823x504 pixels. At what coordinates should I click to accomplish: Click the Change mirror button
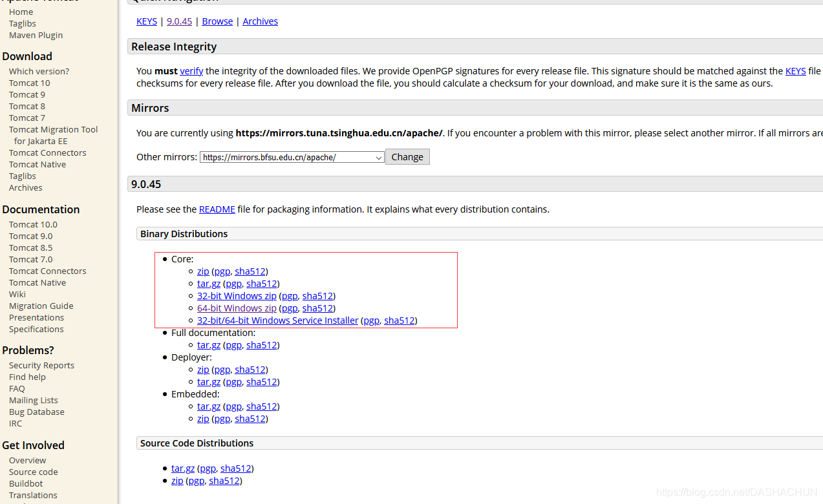click(407, 157)
